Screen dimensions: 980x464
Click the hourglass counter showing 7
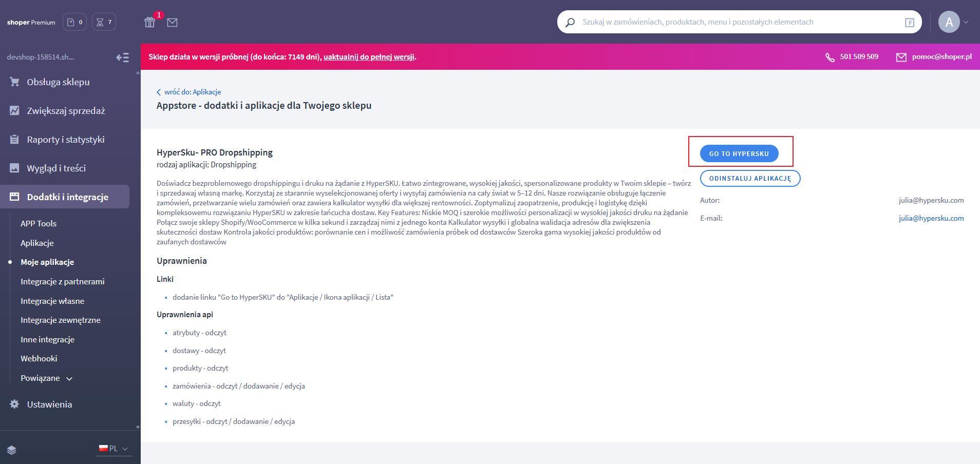(x=104, y=22)
